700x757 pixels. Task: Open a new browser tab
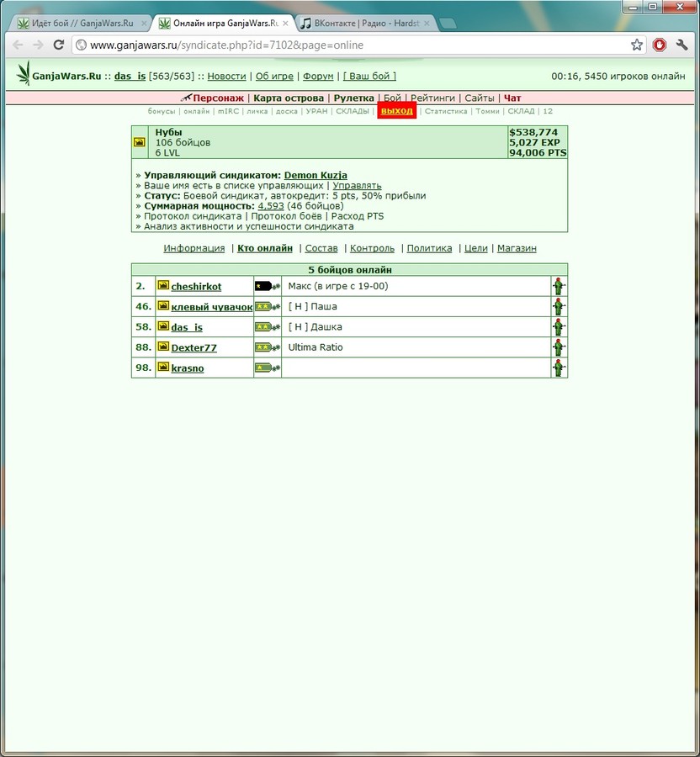[448, 24]
